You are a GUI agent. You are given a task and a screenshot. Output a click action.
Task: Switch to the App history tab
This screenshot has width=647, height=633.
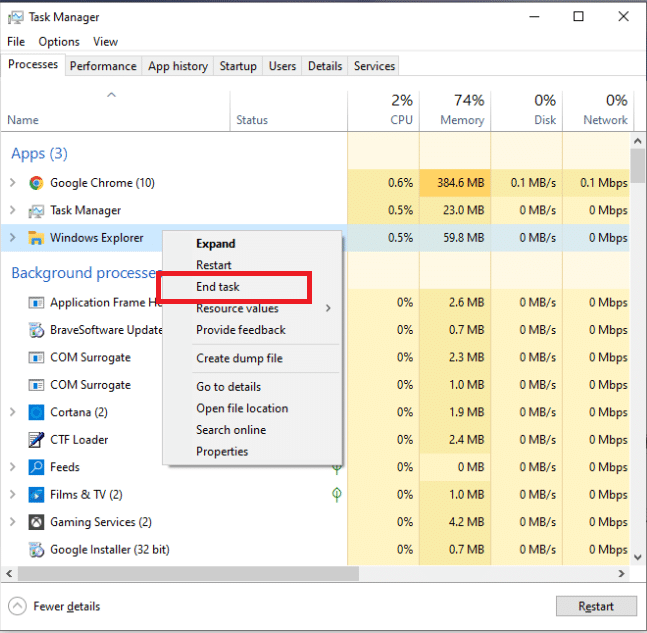pyautogui.click(x=178, y=66)
